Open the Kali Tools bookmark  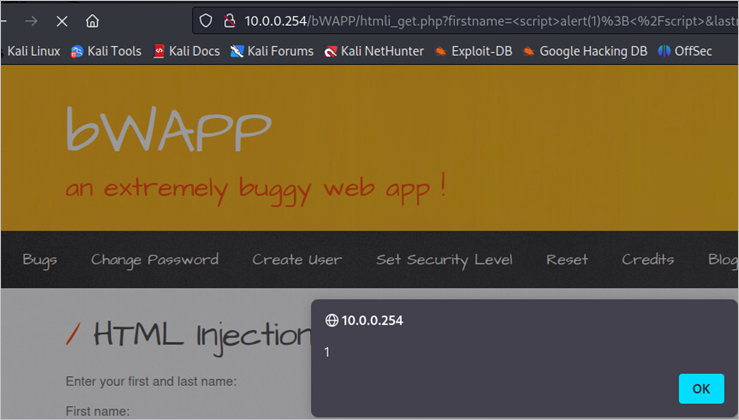coord(106,51)
